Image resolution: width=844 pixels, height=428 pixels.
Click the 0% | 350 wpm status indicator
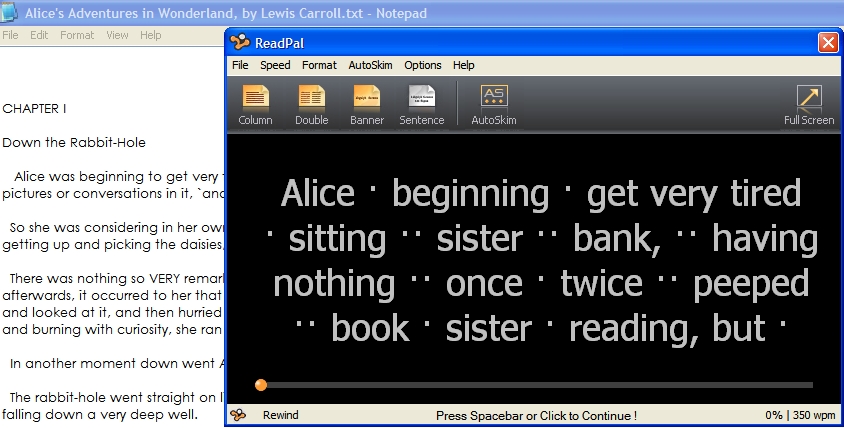click(x=800, y=415)
